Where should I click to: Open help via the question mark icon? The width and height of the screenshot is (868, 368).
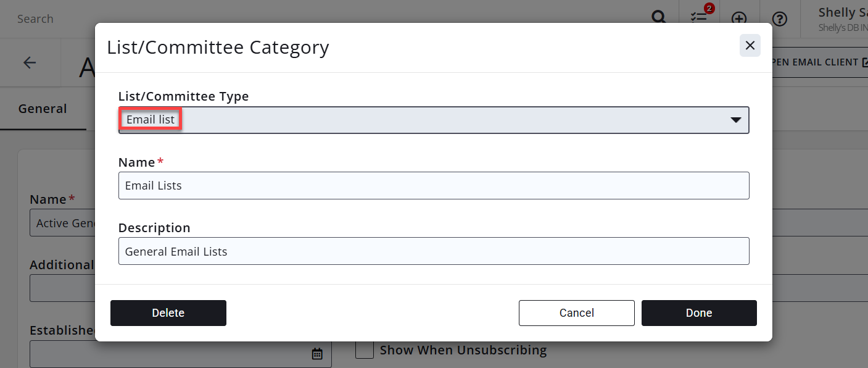(x=780, y=19)
